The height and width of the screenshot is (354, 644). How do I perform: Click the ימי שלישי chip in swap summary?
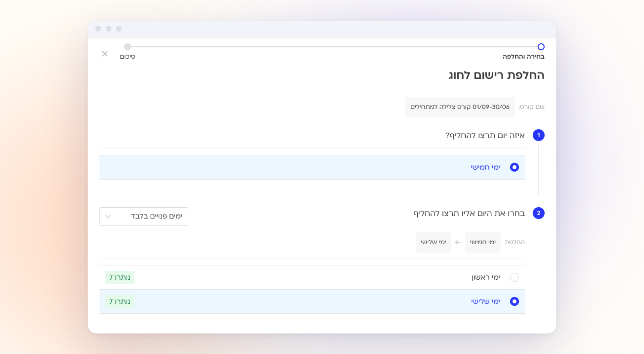coord(433,242)
